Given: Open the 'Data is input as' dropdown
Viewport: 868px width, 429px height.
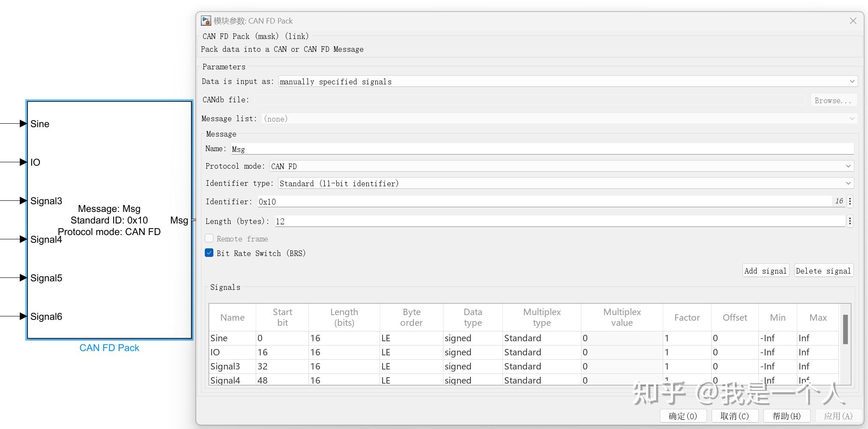Looking at the screenshot, I should click(852, 81).
